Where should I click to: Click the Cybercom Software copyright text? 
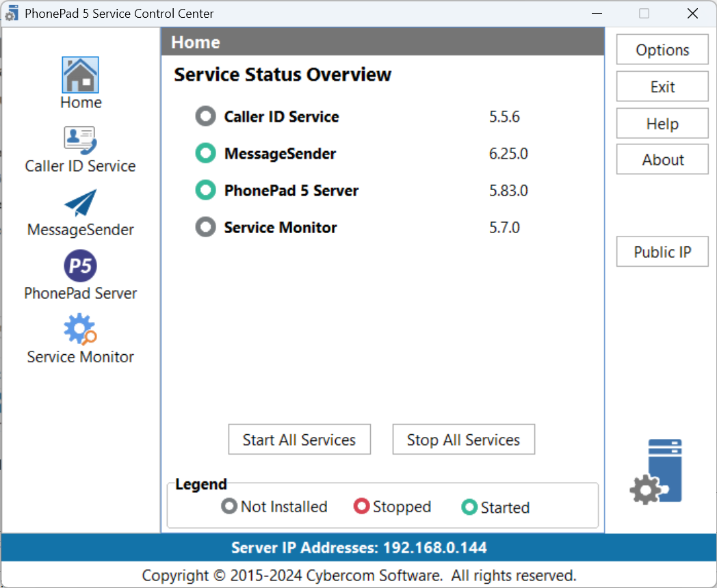359,575
